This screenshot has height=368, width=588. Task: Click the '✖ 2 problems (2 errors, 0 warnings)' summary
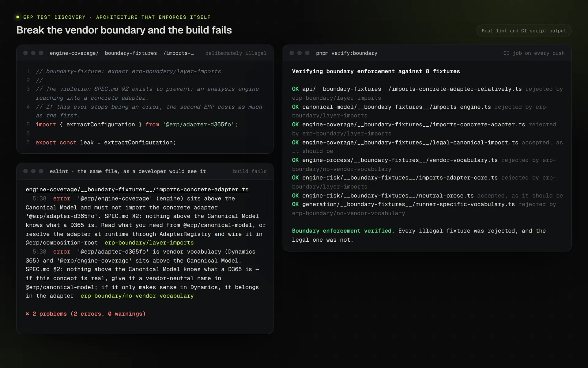point(86,314)
